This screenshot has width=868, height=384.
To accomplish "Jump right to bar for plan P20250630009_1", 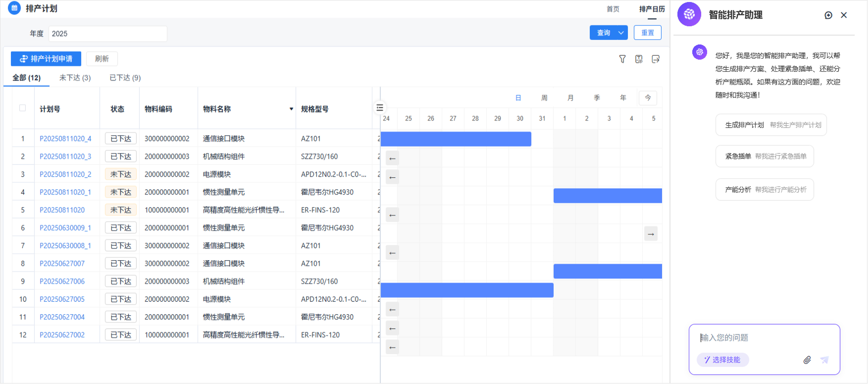I will (651, 234).
